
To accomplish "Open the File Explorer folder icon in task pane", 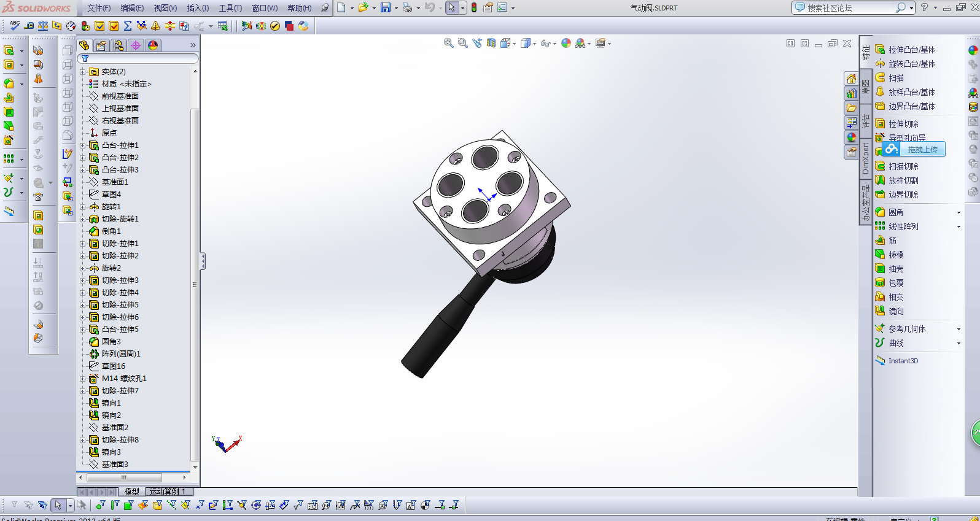I will click(x=851, y=108).
